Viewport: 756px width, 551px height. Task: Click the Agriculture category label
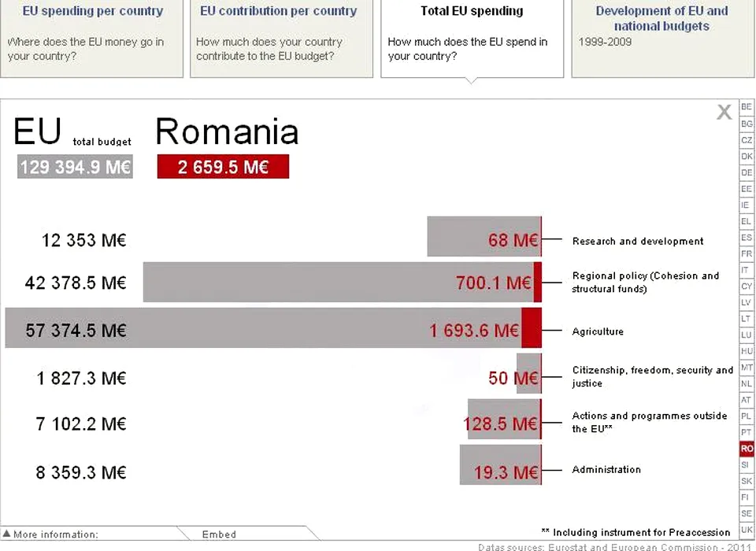tap(598, 332)
